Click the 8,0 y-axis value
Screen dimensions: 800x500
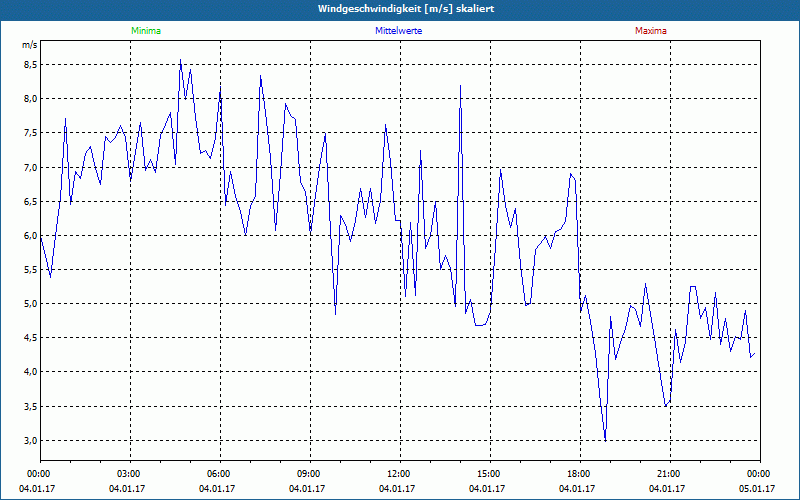point(31,99)
